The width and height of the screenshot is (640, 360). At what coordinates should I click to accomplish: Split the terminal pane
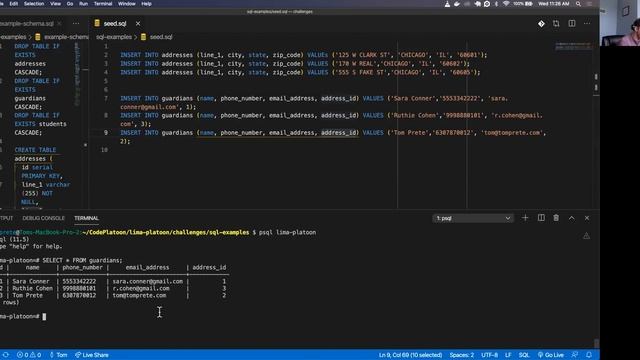(541, 218)
